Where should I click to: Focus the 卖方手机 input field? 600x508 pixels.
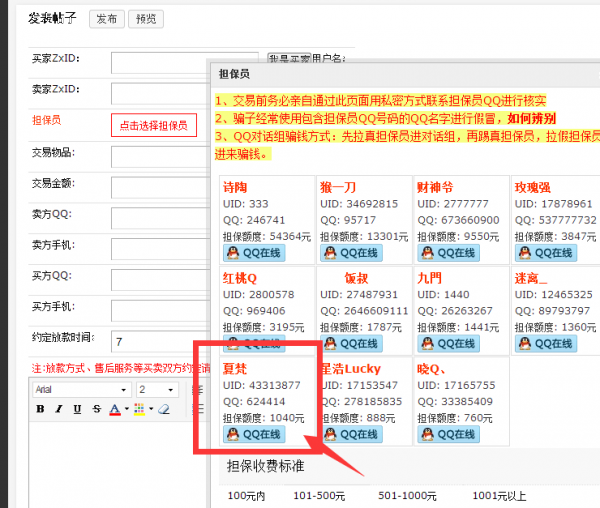(x=161, y=249)
